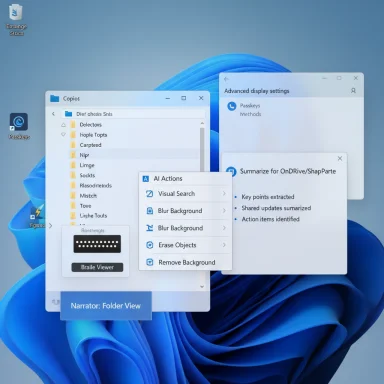Click the AI Actions header icon
The height and width of the screenshot is (384, 384).
click(146, 179)
